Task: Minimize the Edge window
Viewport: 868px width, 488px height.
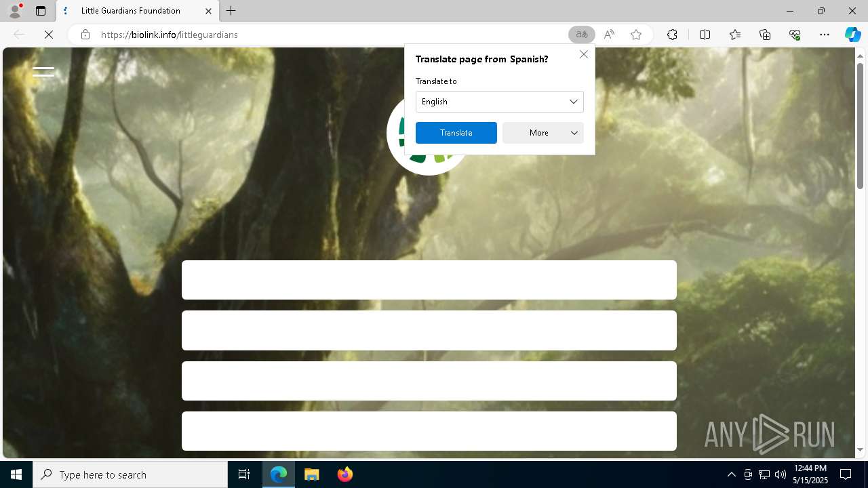Action: (790, 11)
